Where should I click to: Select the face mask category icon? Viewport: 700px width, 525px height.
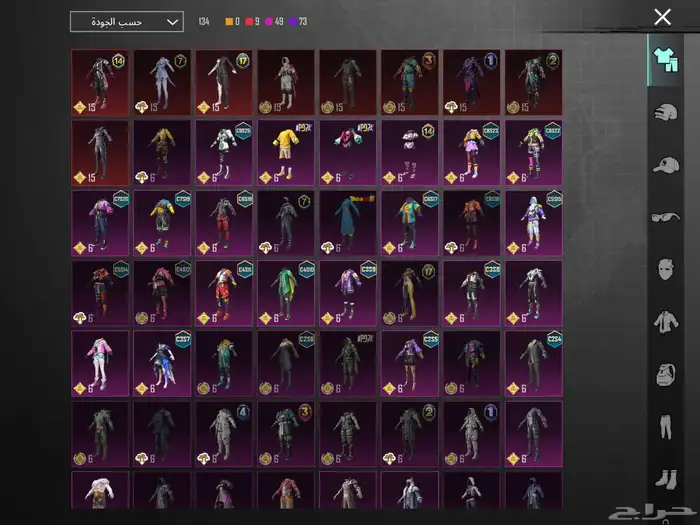(662, 269)
